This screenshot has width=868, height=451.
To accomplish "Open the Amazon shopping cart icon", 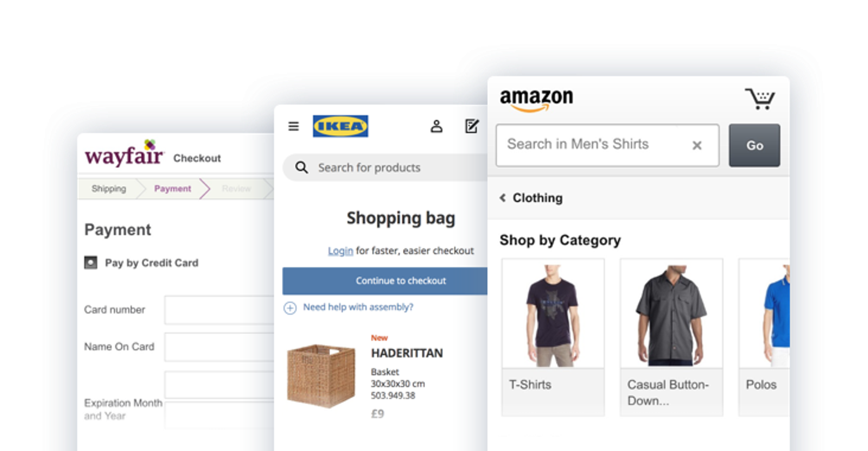I will 760,99.
